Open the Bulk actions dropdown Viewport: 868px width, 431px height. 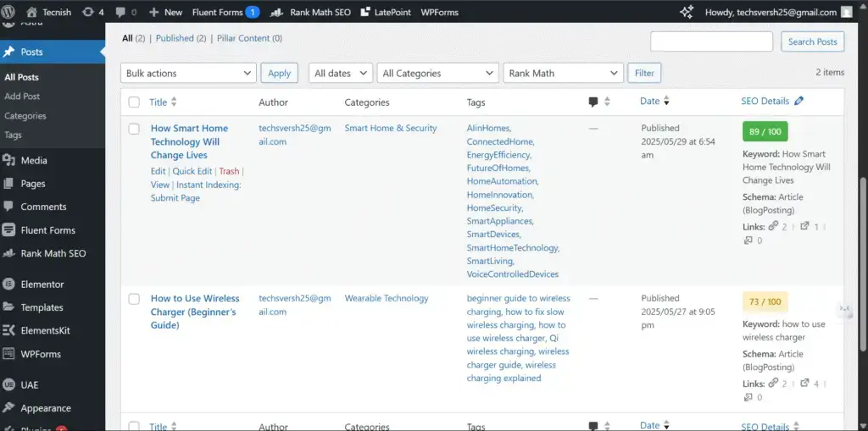[188, 74]
